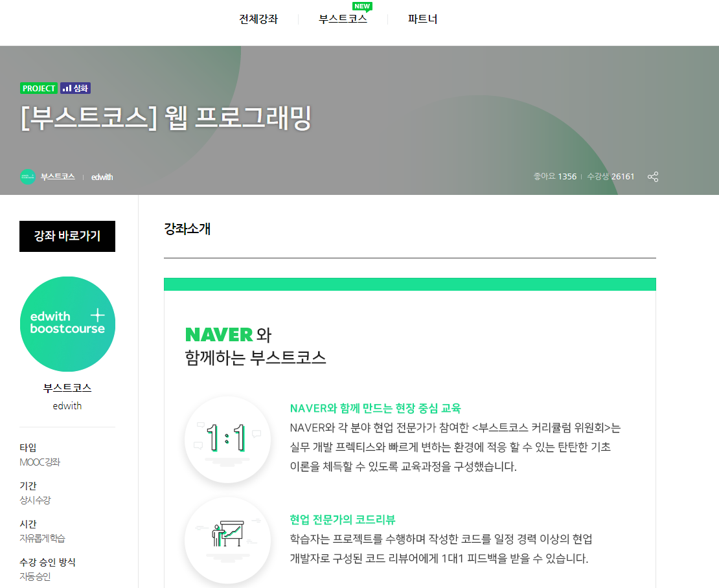719x588 pixels.
Task: Click the edwith boostcourse round logo
Action: coord(67,324)
